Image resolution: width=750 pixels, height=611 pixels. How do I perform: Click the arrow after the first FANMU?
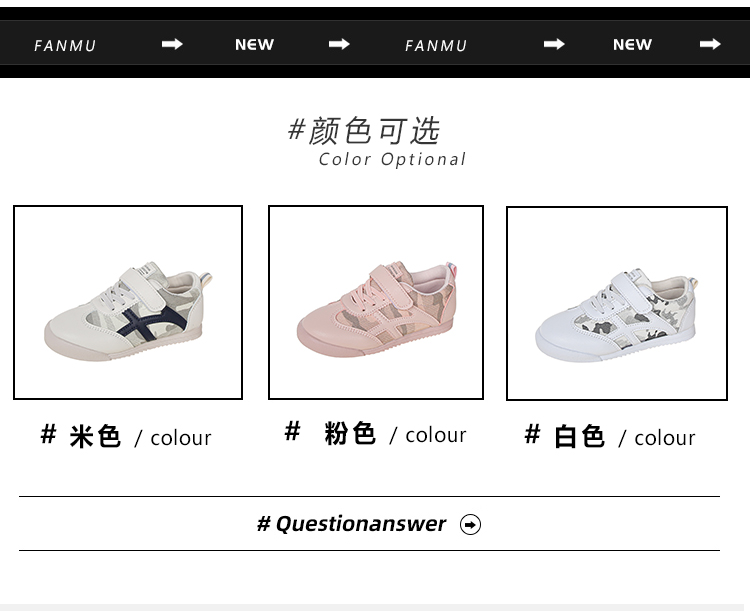[172, 44]
